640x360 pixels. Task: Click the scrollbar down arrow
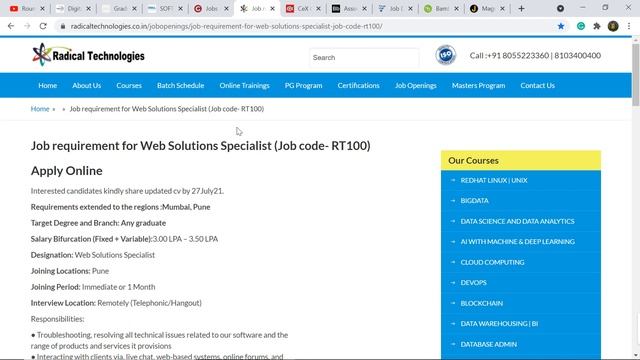(636, 356)
